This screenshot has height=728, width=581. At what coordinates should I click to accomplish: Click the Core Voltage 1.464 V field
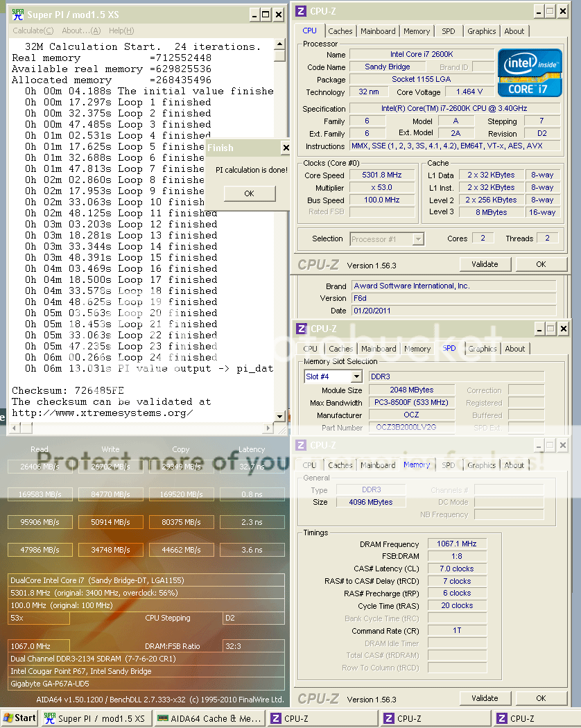(469, 92)
